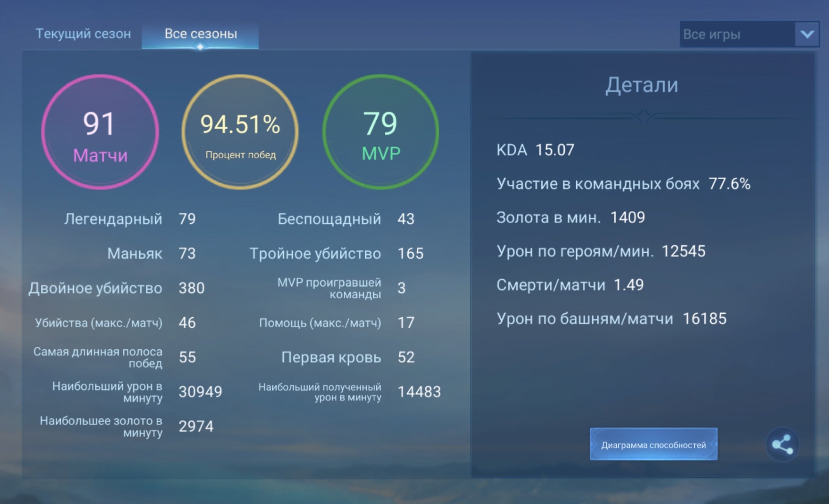Click the Беспощадный 43 stat
This screenshot has width=829, height=504.
click(x=346, y=219)
